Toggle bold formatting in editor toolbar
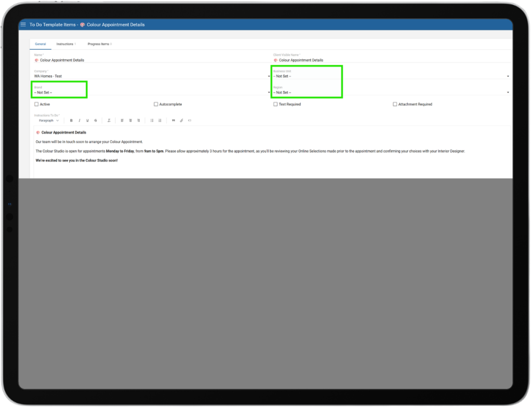Viewport: 532px width, 408px height. pyautogui.click(x=71, y=120)
